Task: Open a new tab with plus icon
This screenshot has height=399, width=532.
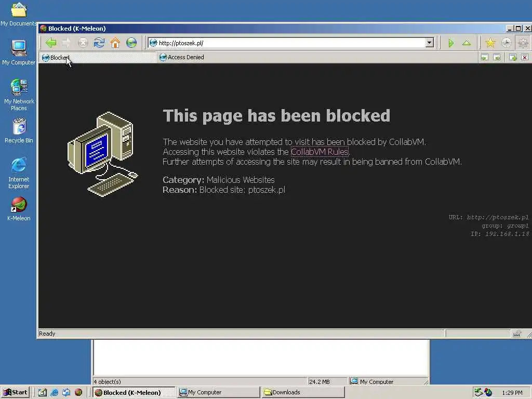Action: [x=513, y=57]
